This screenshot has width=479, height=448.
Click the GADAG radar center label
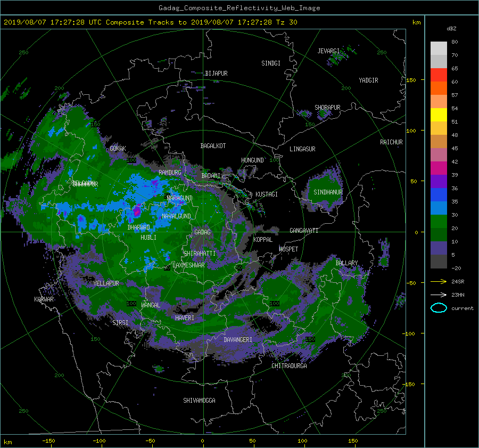pos(202,232)
